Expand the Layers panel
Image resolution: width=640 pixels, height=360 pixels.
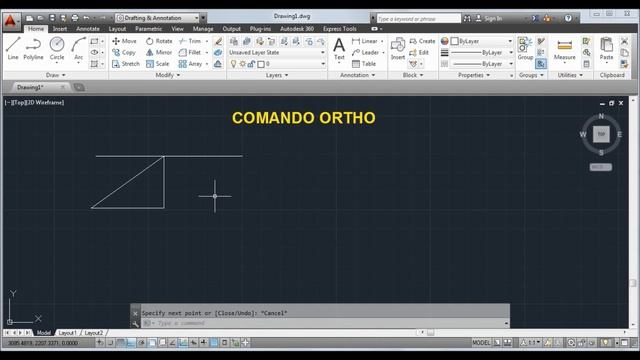pos(277,75)
